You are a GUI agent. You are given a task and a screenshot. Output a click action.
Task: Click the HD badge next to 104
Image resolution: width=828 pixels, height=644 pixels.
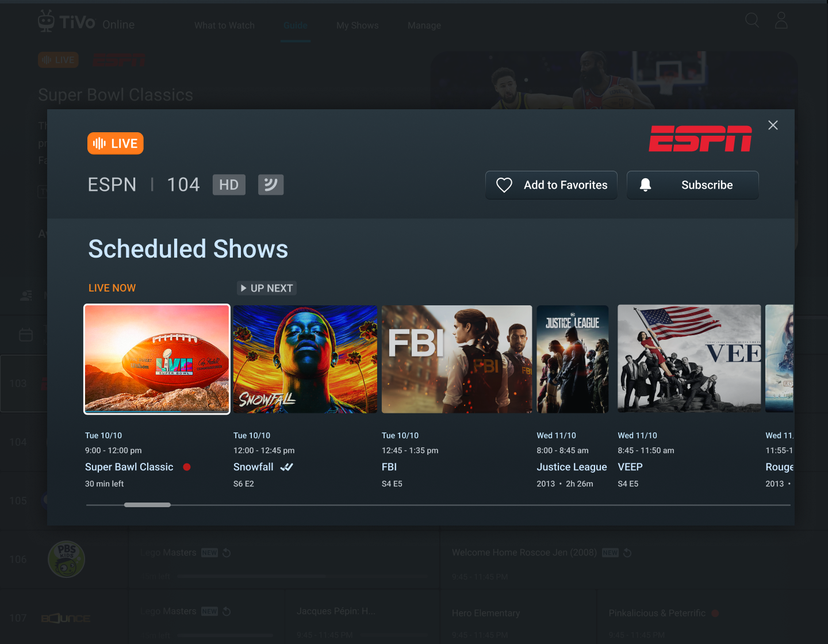229,185
